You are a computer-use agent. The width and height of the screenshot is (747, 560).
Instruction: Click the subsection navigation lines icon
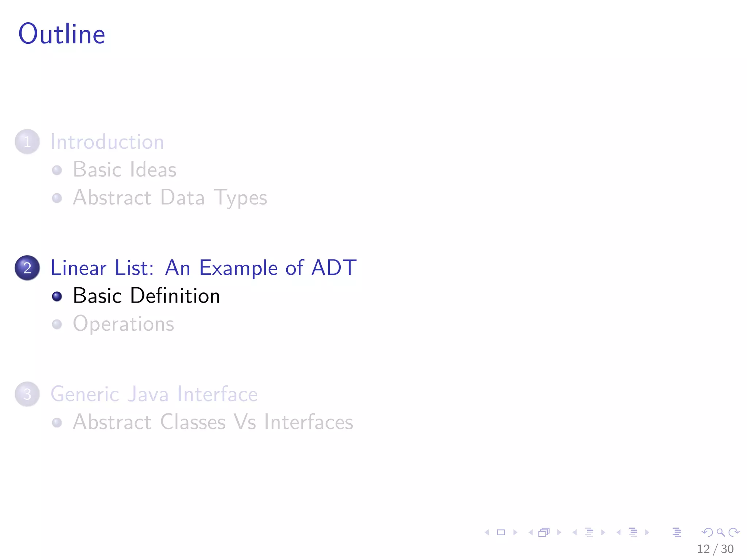pos(589,533)
